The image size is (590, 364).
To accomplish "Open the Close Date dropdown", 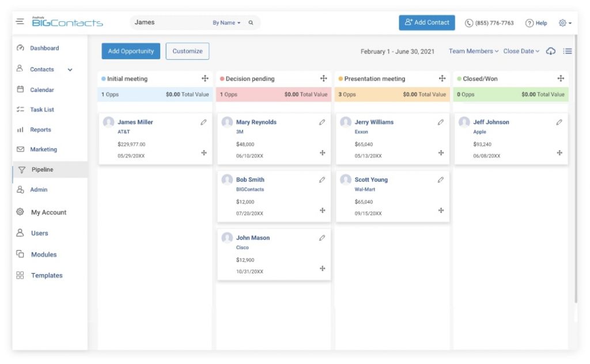I will (x=521, y=51).
